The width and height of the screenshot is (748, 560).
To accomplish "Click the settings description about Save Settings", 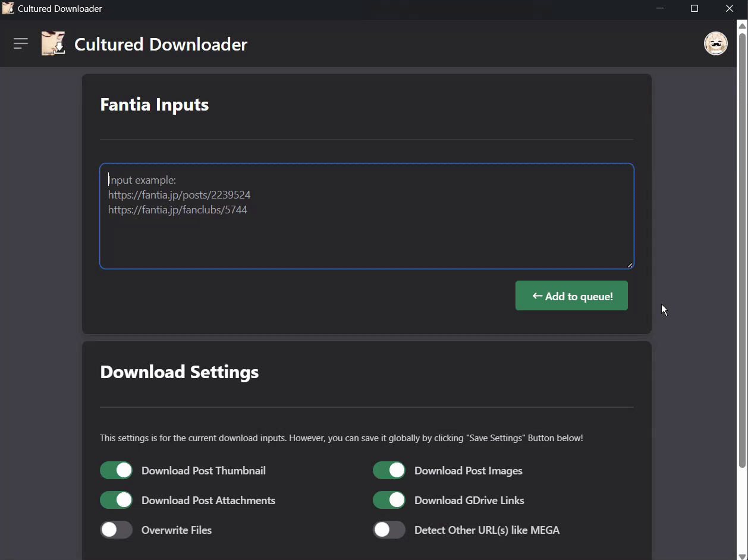I will coord(341,438).
